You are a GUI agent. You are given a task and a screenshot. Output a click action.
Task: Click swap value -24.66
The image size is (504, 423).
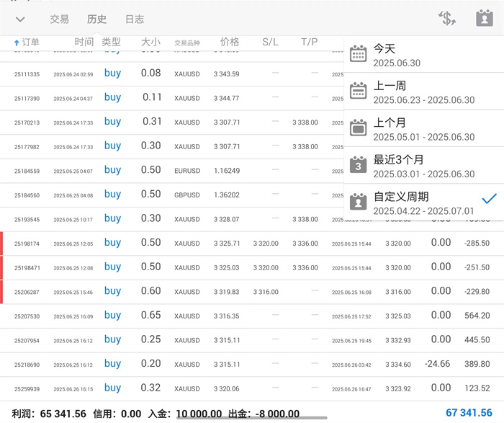(437, 364)
